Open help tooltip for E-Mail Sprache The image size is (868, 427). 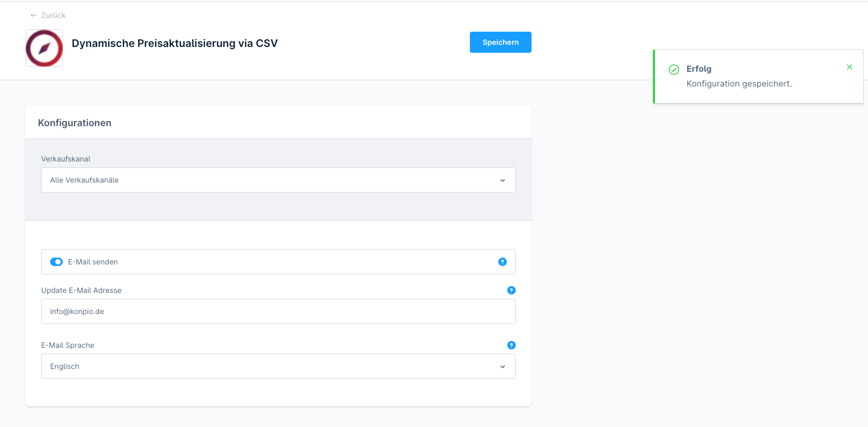(x=512, y=345)
